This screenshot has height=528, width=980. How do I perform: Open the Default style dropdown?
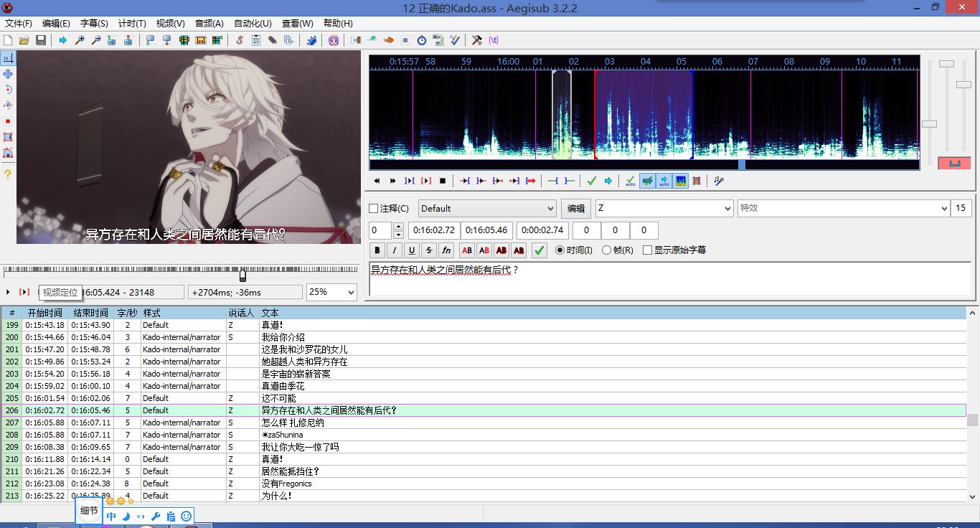click(487, 209)
